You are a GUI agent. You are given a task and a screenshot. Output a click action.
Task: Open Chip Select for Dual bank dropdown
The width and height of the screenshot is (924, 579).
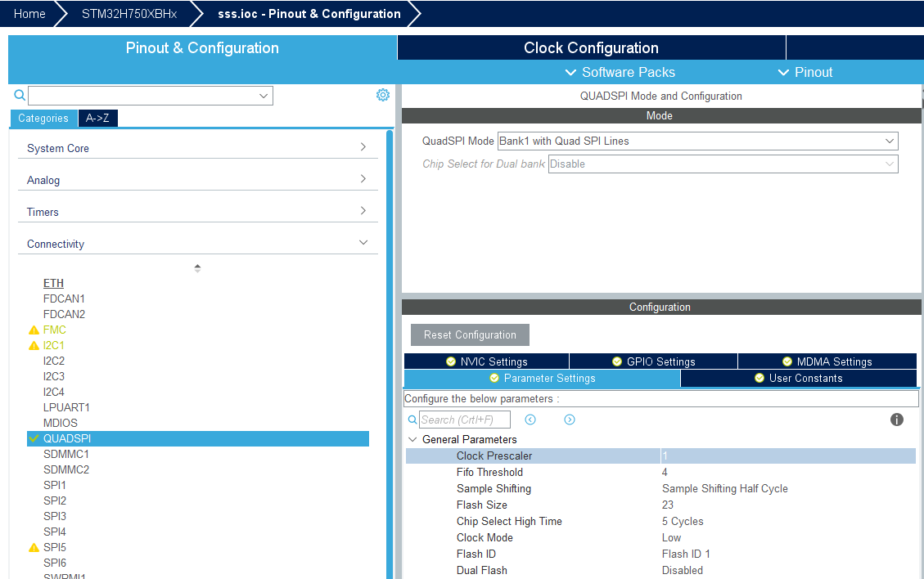tap(890, 164)
